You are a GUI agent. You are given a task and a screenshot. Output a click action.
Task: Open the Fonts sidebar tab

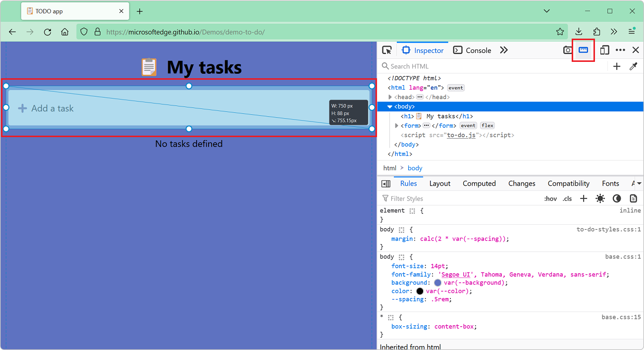610,184
